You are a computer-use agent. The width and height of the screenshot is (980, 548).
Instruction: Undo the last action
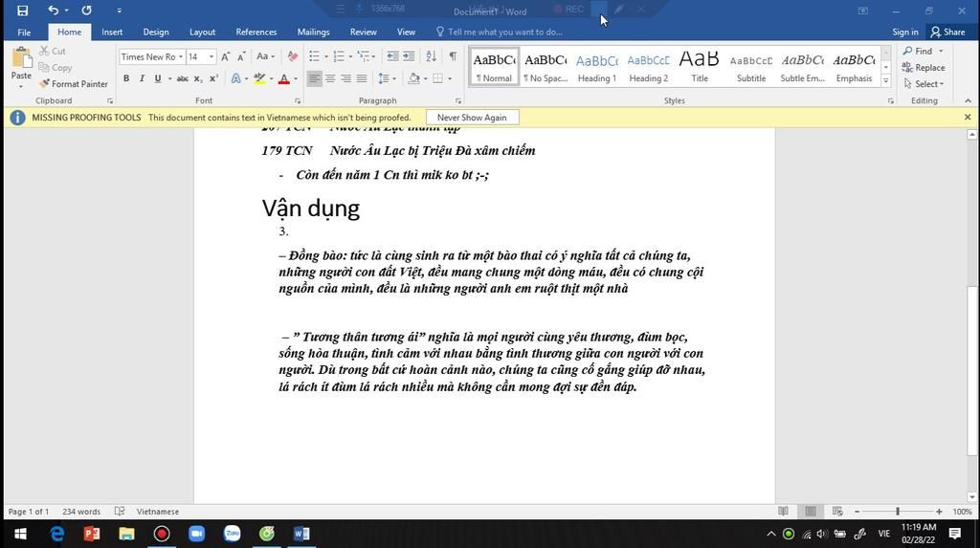point(53,11)
